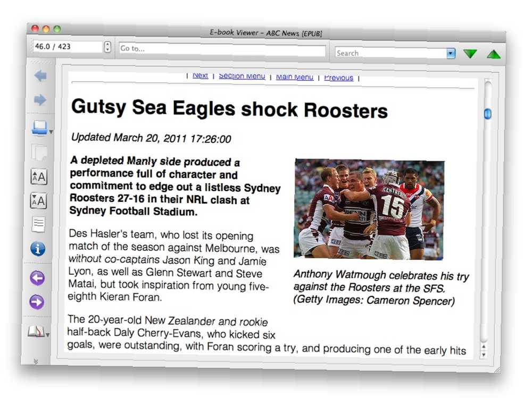The width and height of the screenshot is (532, 398).
Task: Click the rugby players article photo
Action: (x=369, y=209)
